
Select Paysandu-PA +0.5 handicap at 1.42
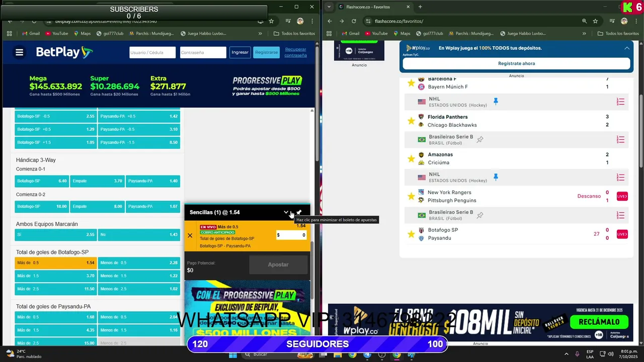pyautogui.click(x=139, y=116)
